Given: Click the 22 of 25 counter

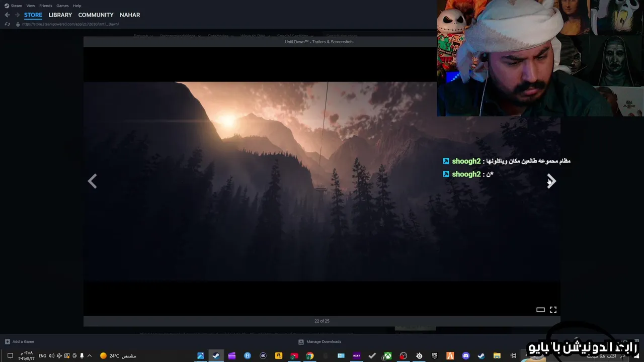Looking at the screenshot, I should 322,321.
